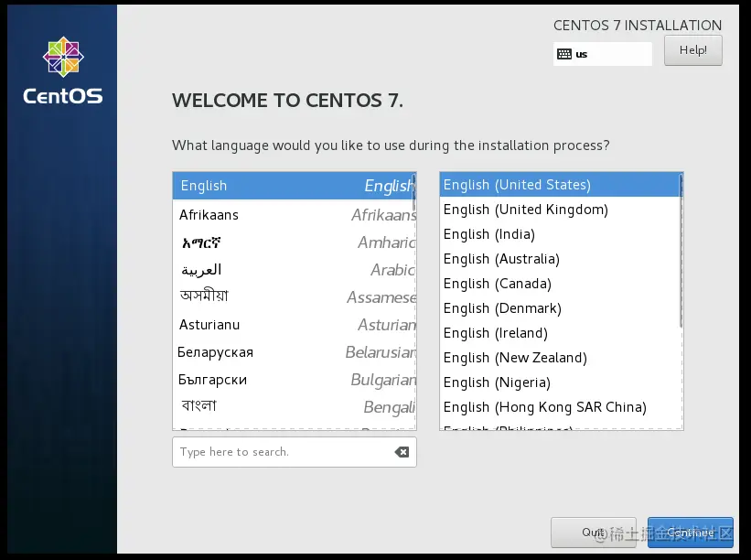This screenshot has width=751, height=560.
Task: Choose English (Denmark) locale
Action: point(560,308)
